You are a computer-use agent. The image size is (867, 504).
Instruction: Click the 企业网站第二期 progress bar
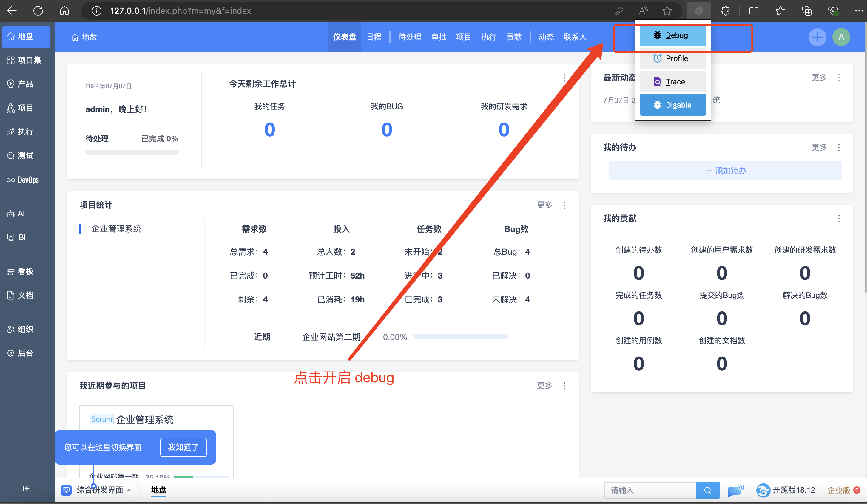(x=460, y=337)
